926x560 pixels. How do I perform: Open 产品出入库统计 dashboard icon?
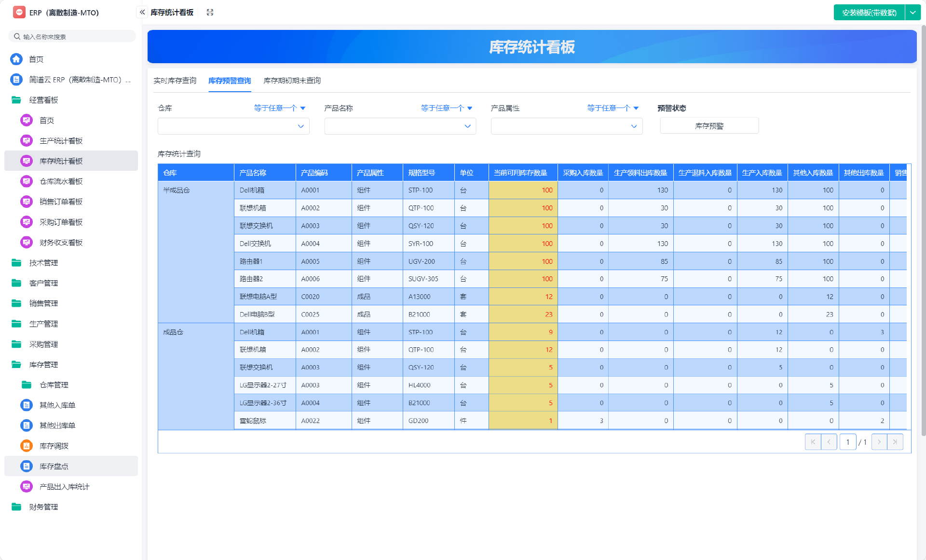click(x=27, y=486)
